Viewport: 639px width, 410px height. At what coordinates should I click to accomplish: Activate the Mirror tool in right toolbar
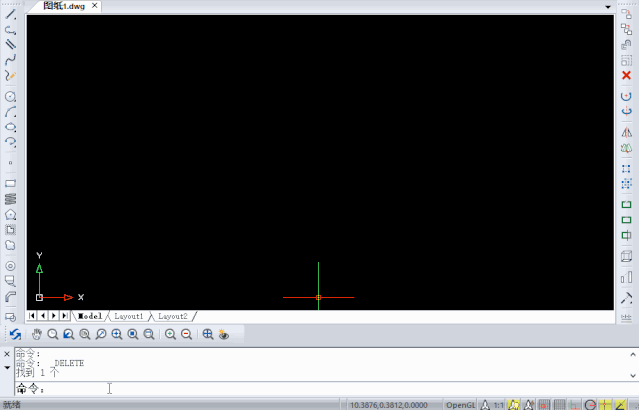pyautogui.click(x=626, y=132)
